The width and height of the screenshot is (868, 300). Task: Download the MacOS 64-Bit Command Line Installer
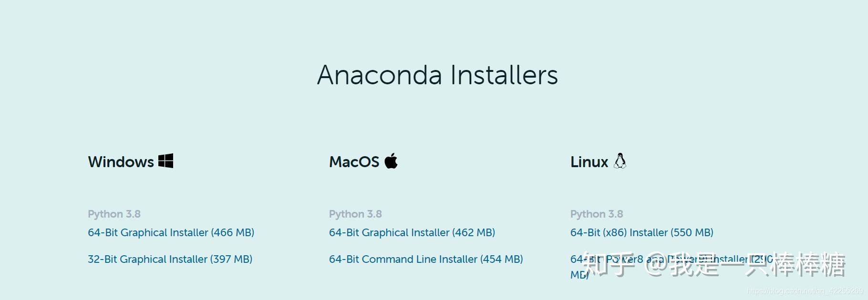(x=426, y=259)
